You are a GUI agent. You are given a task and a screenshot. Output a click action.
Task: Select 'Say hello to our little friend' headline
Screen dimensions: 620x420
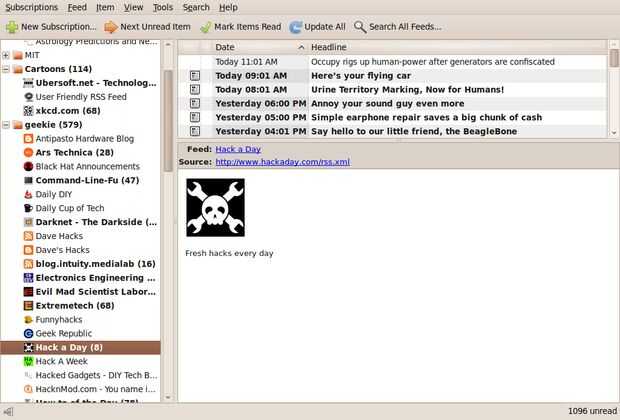(414, 131)
